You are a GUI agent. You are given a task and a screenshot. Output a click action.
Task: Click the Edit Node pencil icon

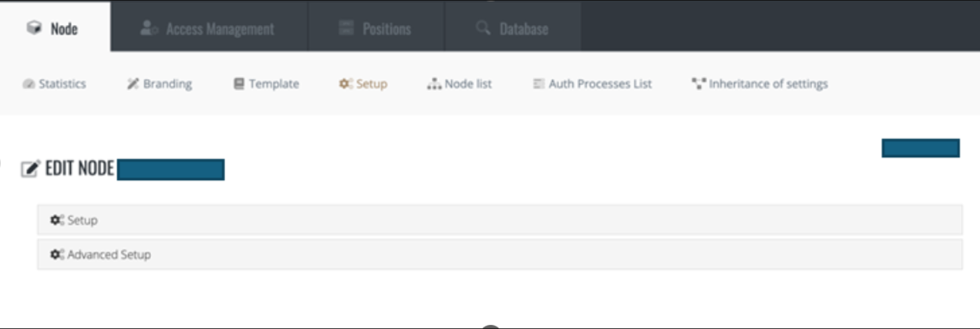pos(31,168)
